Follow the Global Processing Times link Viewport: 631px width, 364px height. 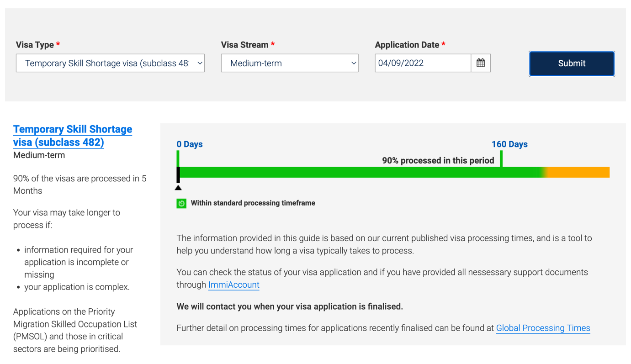[543, 328]
